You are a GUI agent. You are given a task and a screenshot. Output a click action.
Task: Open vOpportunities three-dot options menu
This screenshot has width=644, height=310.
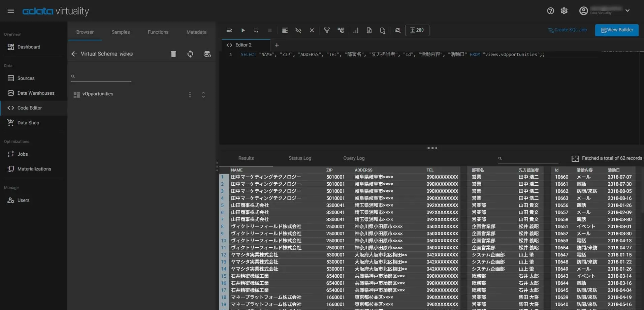[190, 95]
